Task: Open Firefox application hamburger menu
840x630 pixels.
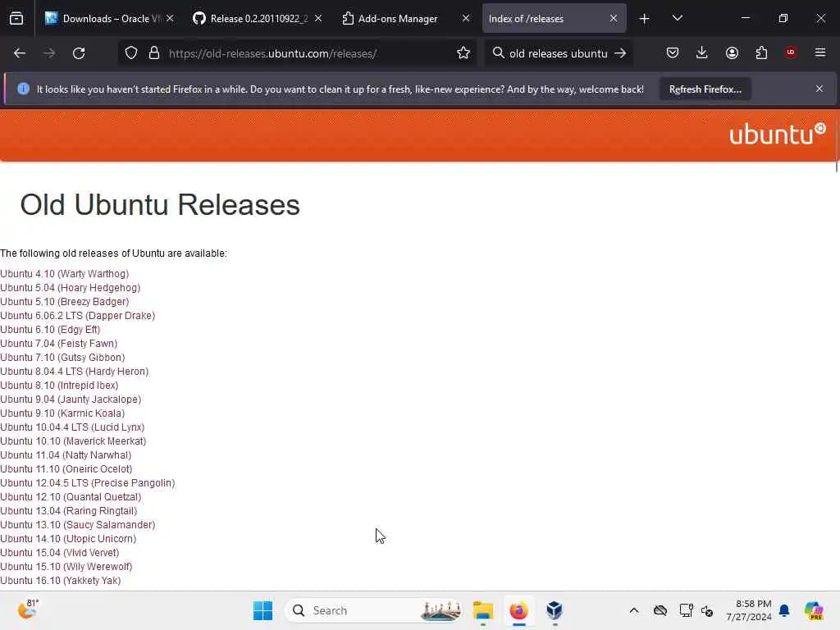Action: tap(820, 52)
